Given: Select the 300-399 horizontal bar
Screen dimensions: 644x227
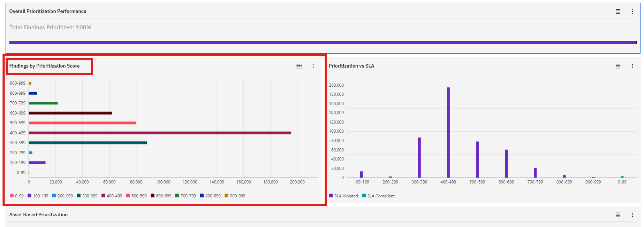Looking at the screenshot, I should click(x=88, y=143).
